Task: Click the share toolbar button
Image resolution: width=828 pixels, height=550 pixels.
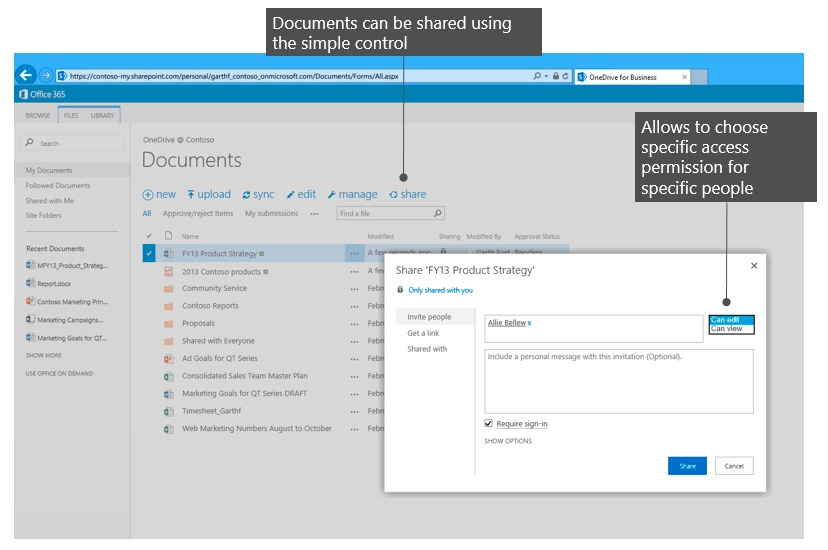Action: pos(408,194)
